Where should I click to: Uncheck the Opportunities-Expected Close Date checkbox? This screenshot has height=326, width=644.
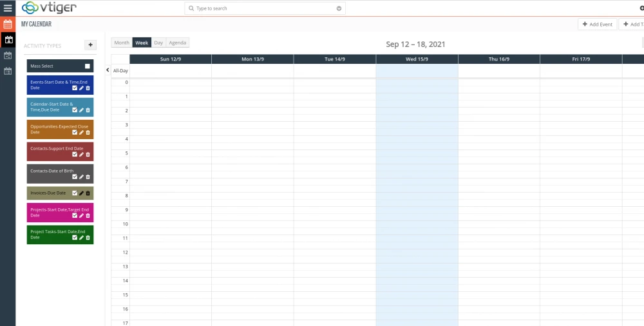pos(75,132)
